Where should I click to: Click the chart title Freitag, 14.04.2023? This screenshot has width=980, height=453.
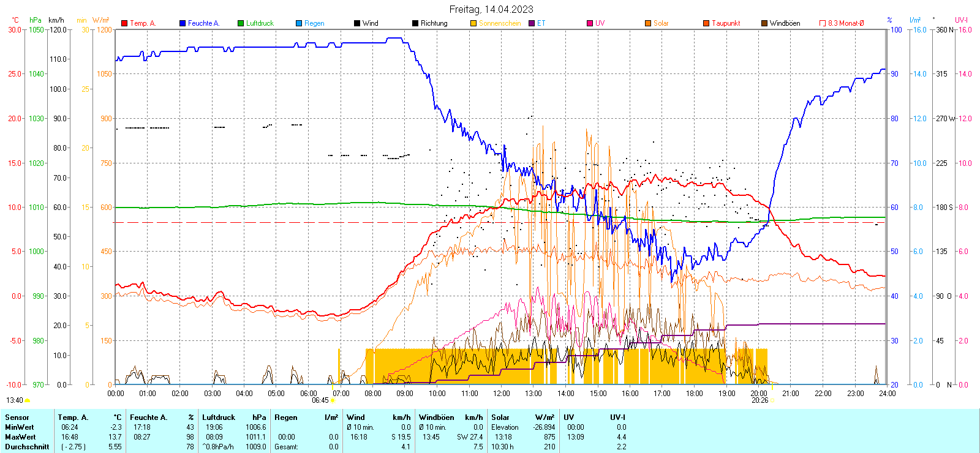point(491,9)
